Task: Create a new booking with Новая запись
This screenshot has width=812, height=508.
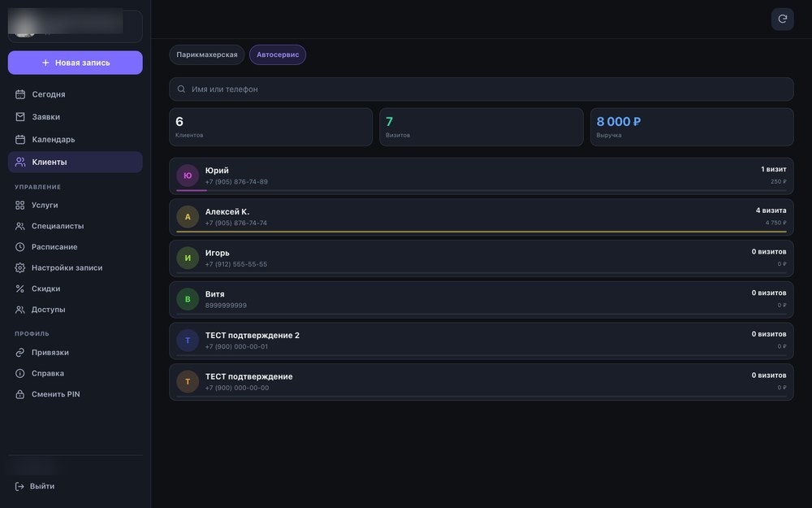Action: pos(75,63)
